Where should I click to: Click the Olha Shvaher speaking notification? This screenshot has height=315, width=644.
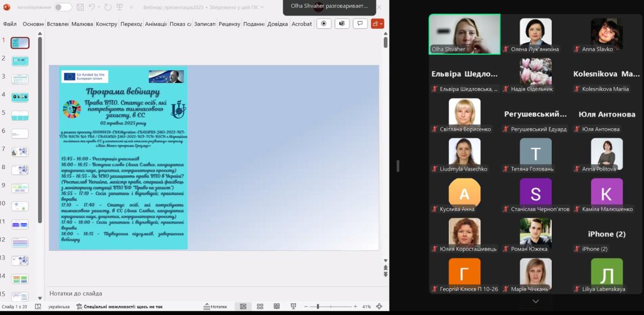tap(330, 8)
